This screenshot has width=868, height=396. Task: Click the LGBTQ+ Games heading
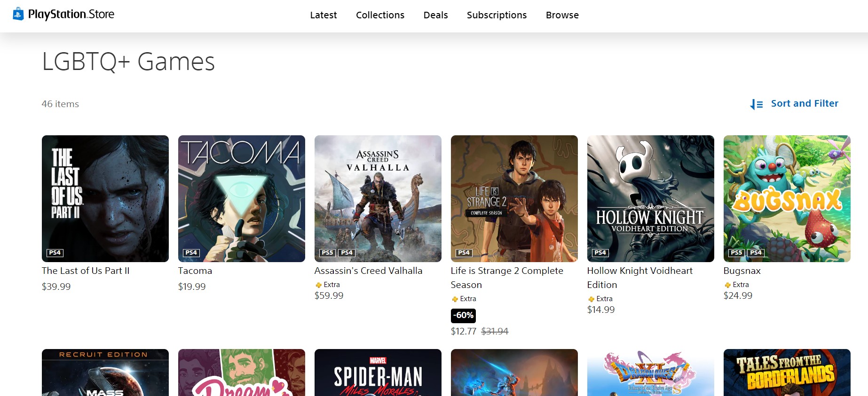(128, 62)
